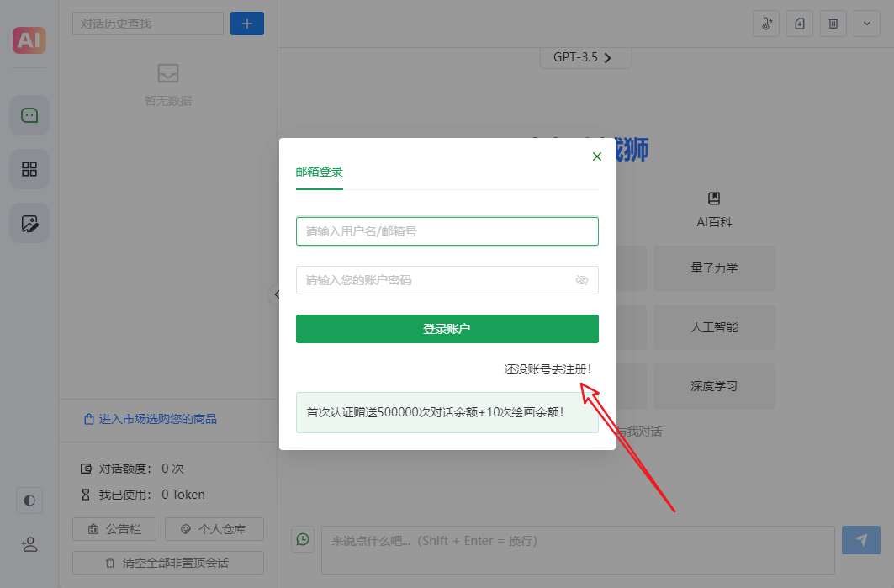Clear the conversation with trash icon
Screen dimensions: 894x588
[833, 24]
